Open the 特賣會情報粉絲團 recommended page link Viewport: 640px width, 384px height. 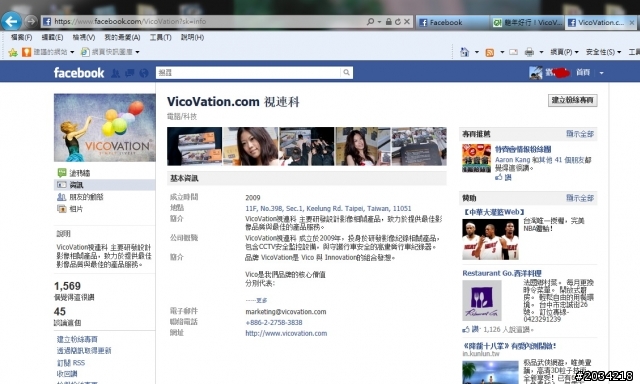[523, 149]
